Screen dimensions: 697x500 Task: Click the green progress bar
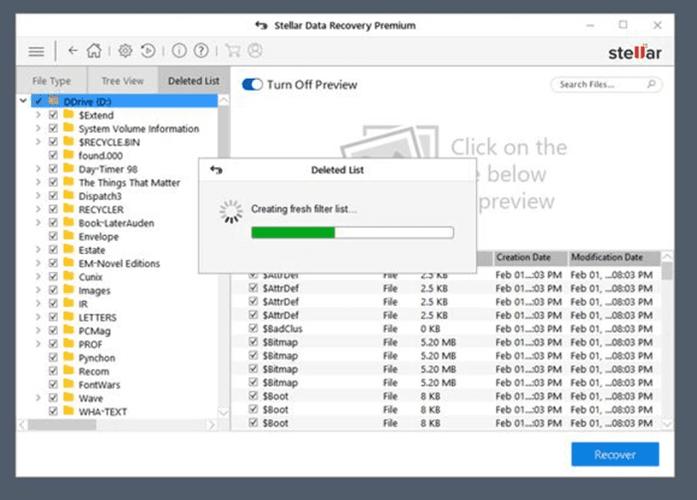293,232
